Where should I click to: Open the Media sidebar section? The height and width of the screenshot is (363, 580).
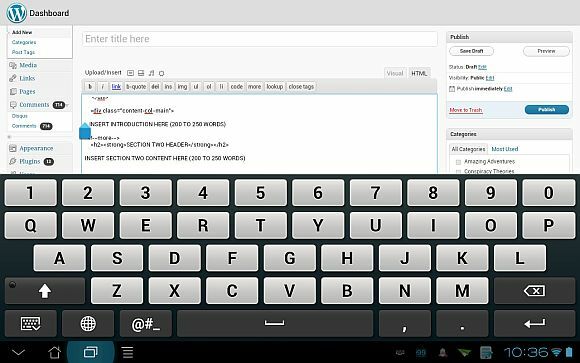pos(28,65)
